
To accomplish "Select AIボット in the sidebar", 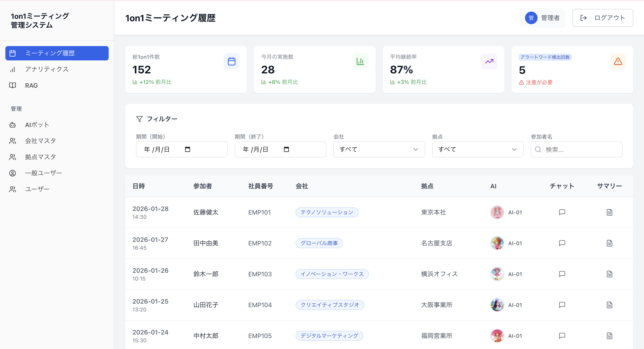I will click(37, 125).
